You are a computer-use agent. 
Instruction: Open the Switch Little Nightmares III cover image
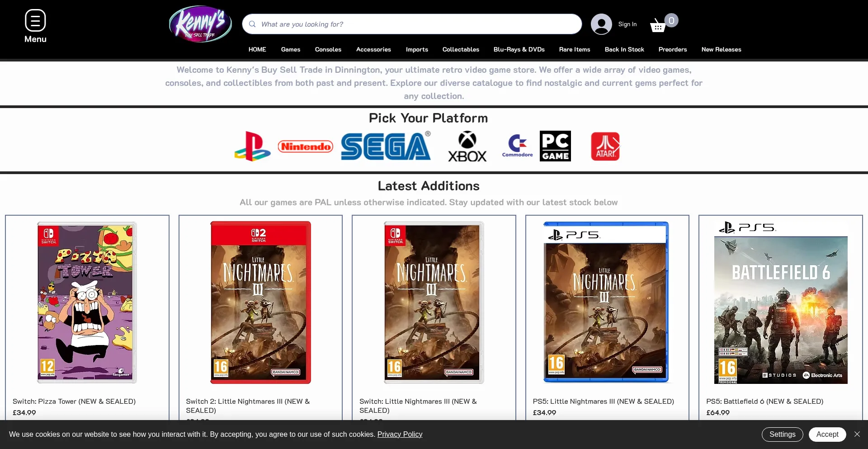point(434,302)
